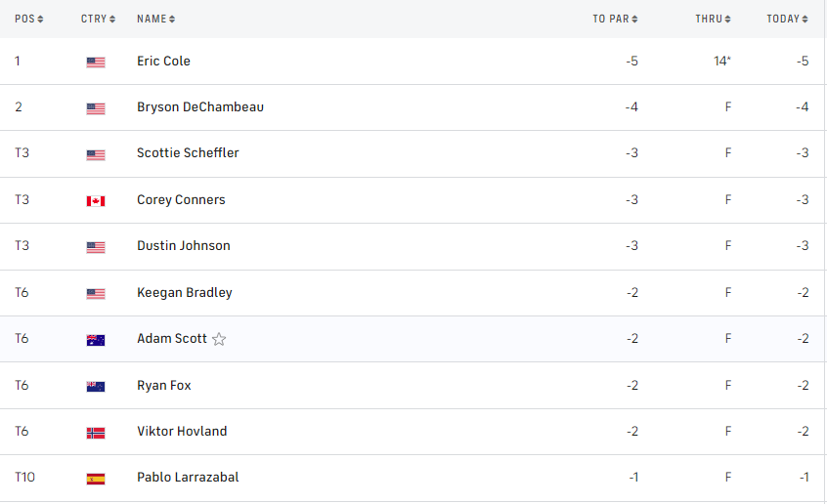This screenshot has height=504, width=827.
Task: Sort leaderboard by NAME column
Action: [156, 19]
